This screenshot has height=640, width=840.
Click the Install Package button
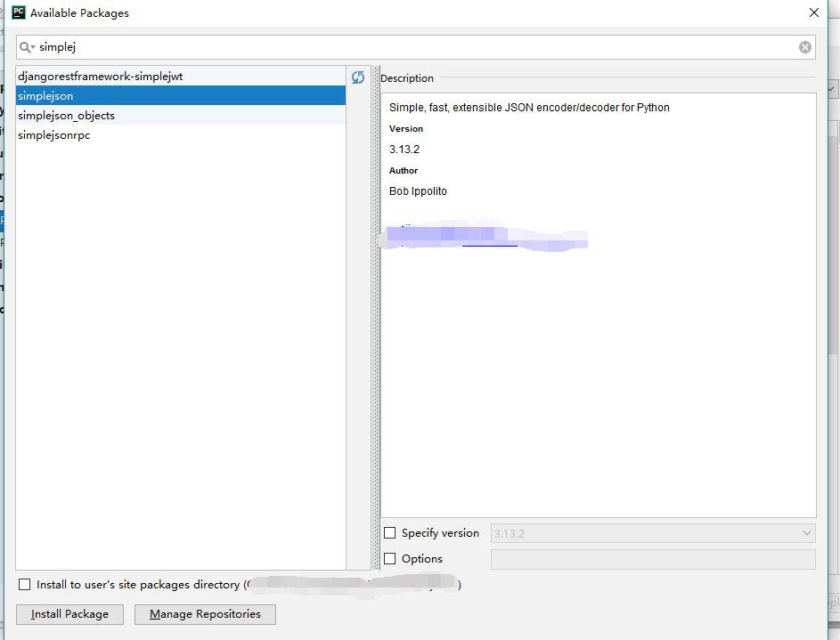[69, 614]
